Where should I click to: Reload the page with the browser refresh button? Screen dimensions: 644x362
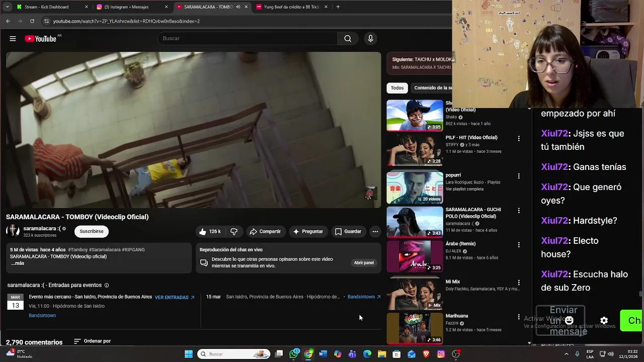pyautogui.click(x=32, y=21)
